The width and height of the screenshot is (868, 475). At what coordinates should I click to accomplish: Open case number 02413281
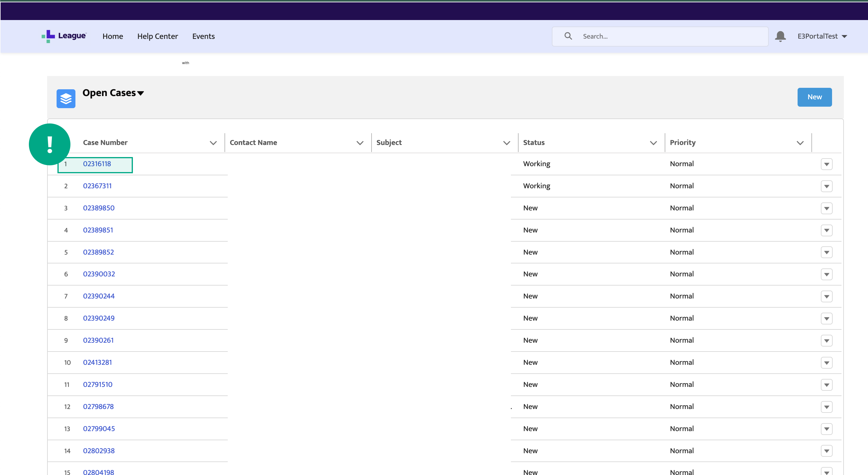(97, 362)
